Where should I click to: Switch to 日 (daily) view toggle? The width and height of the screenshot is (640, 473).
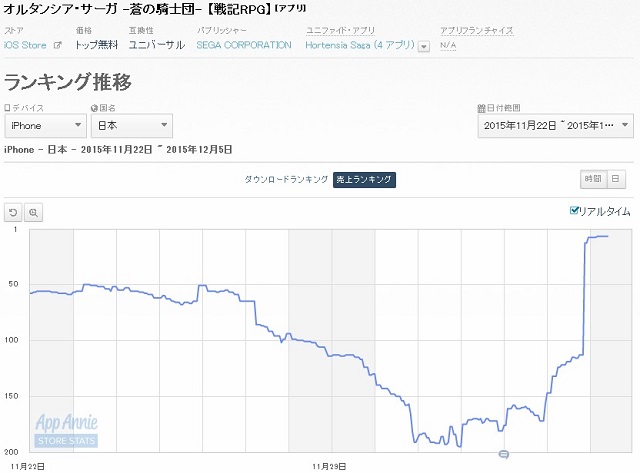615,179
